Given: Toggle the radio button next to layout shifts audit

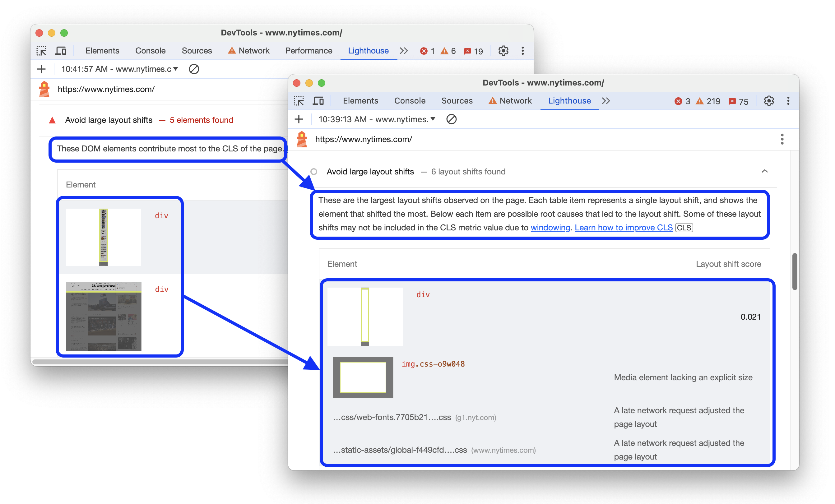Looking at the screenshot, I should pos(313,172).
